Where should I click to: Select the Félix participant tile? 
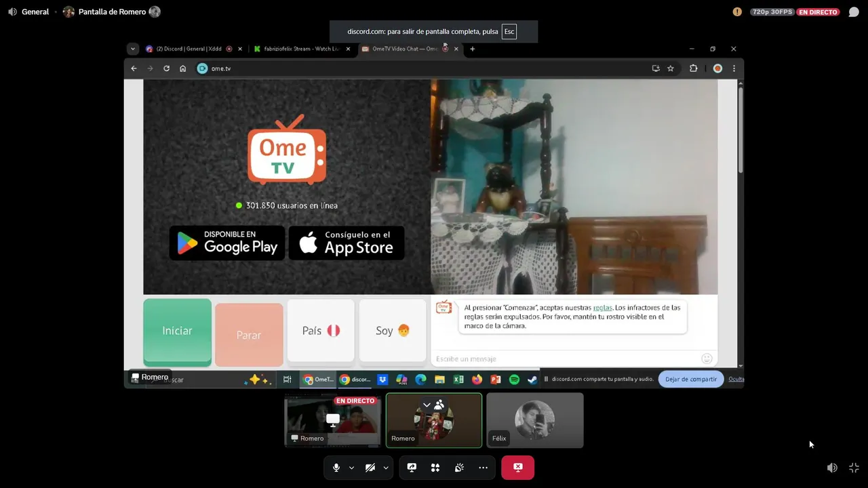coord(535,420)
